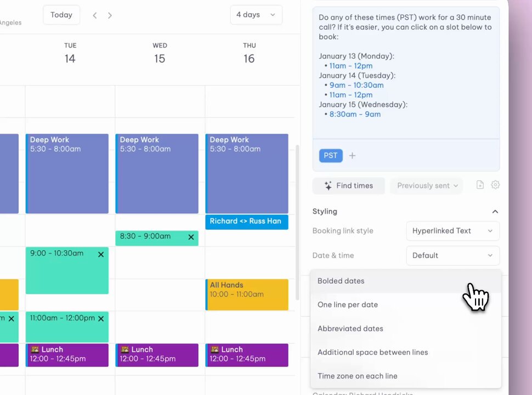Collapse the Styling section chevron
The image size is (532, 395).
pos(495,211)
